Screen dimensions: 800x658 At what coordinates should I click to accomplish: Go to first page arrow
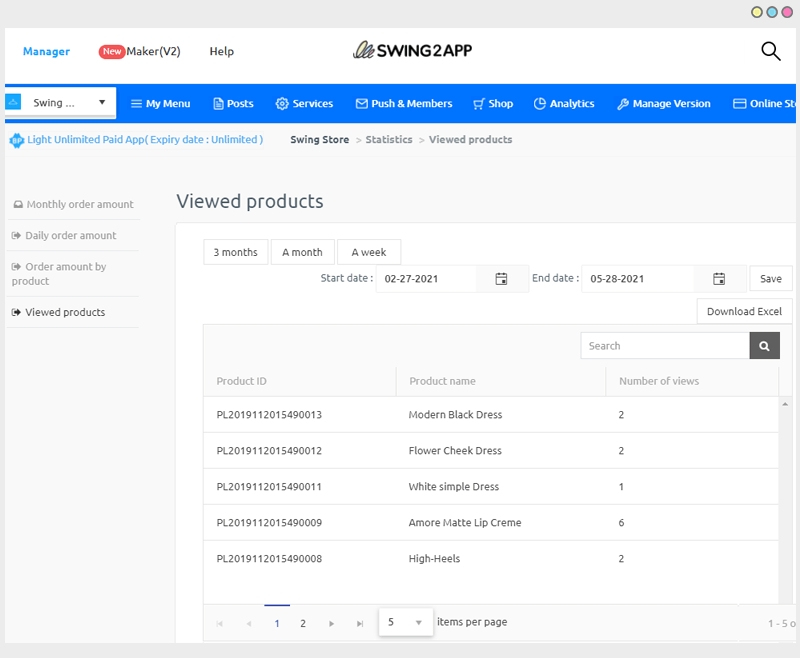pyautogui.click(x=220, y=623)
